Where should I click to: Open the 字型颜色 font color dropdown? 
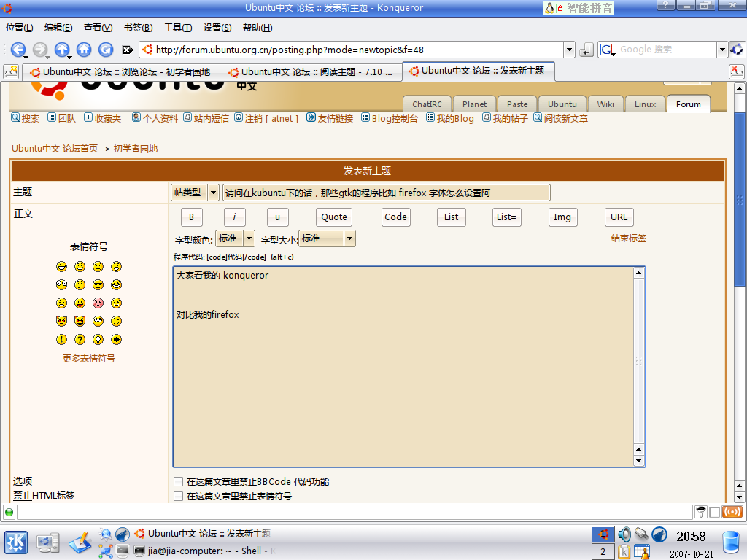[236, 238]
